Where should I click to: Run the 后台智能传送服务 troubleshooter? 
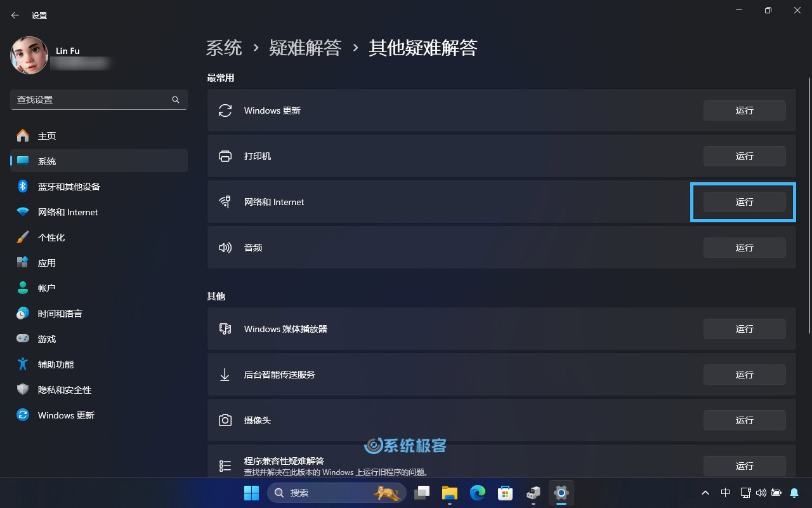pyautogui.click(x=744, y=375)
